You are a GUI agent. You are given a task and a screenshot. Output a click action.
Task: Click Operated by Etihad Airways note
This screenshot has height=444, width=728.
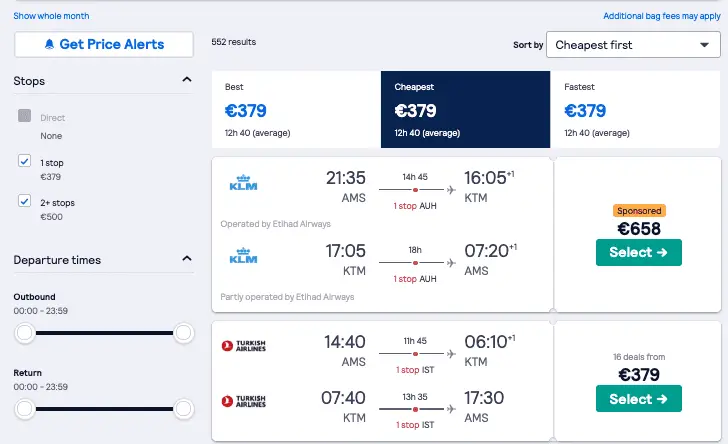point(275,224)
